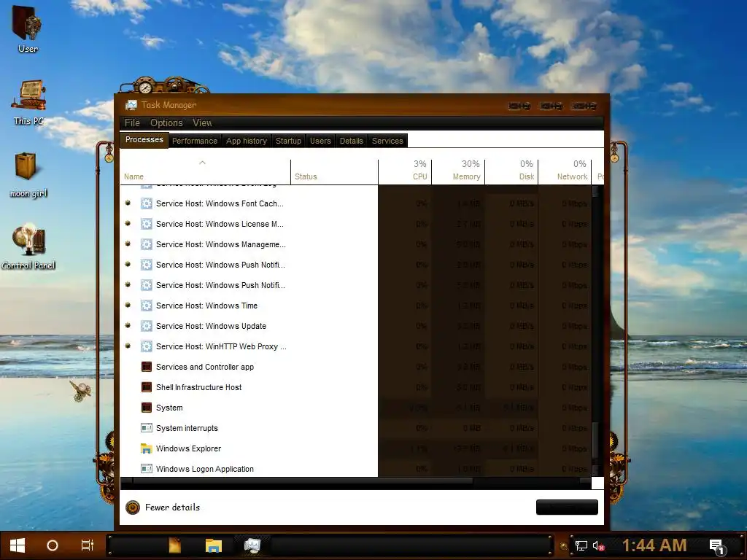Switch to the Services tab
The width and height of the screenshot is (747, 560).
click(387, 141)
